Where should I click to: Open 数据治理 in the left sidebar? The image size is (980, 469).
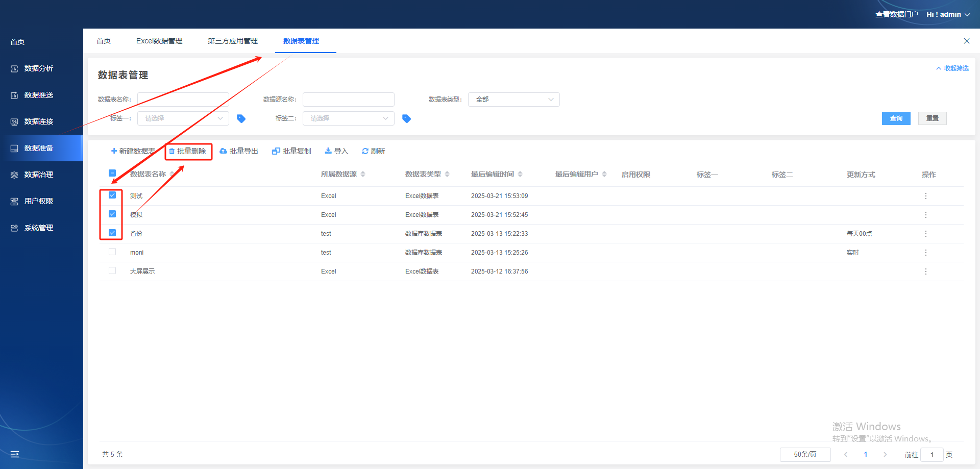pyautogui.click(x=39, y=175)
